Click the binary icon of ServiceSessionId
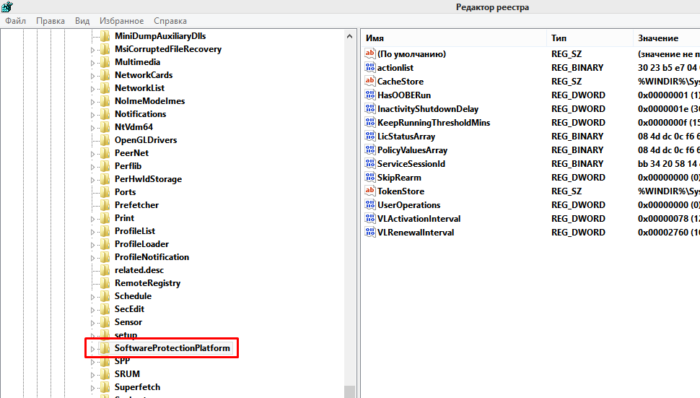This screenshot has height=398, width=700. [370, 164]
